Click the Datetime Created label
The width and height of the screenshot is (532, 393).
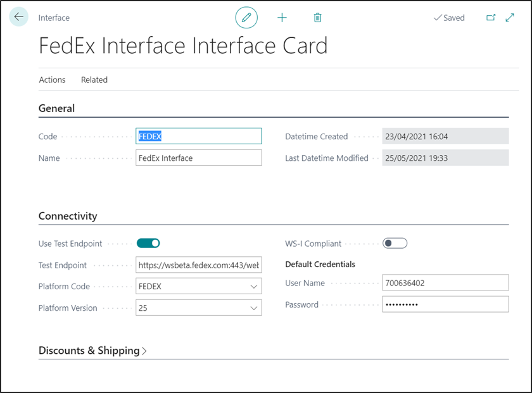317,136
